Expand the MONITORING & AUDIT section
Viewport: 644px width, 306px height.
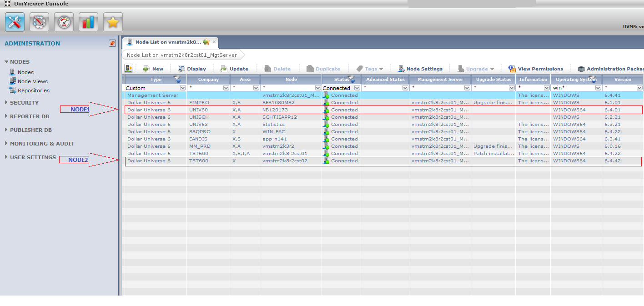click(x=6, y=144)
